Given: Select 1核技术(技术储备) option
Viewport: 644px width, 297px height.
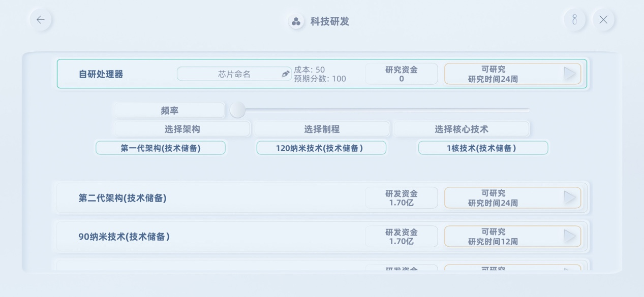Looking at the screenshot, I should [483, 148].
